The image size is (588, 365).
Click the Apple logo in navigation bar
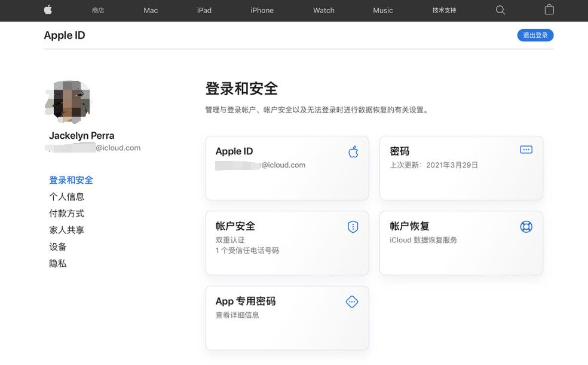[x=48, y=10]
